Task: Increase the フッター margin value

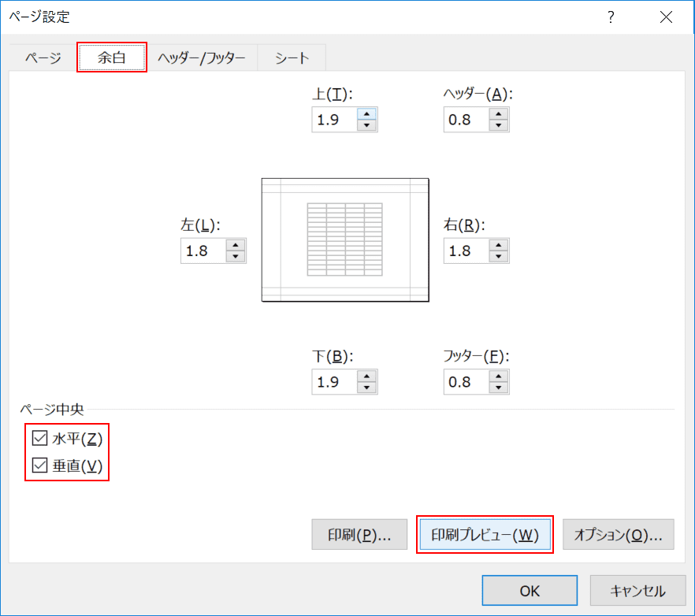Action: click(498, 377)
